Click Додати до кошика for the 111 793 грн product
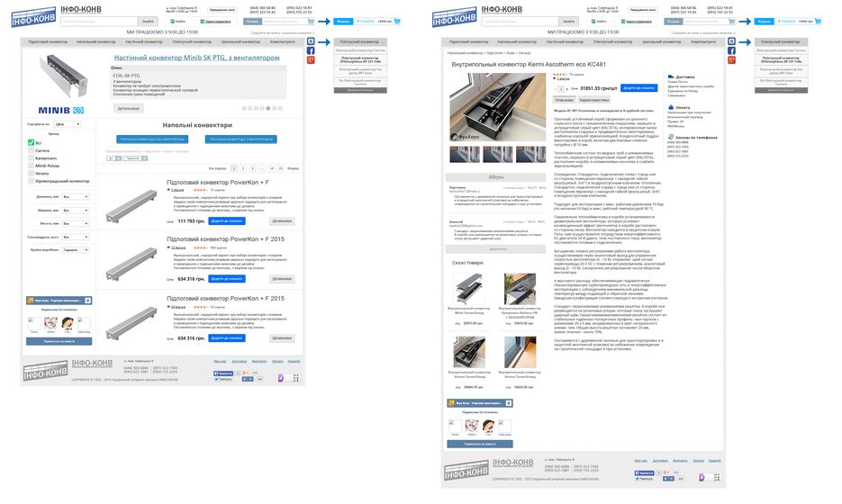Screen dimensions: 842x504 point(227,220)
